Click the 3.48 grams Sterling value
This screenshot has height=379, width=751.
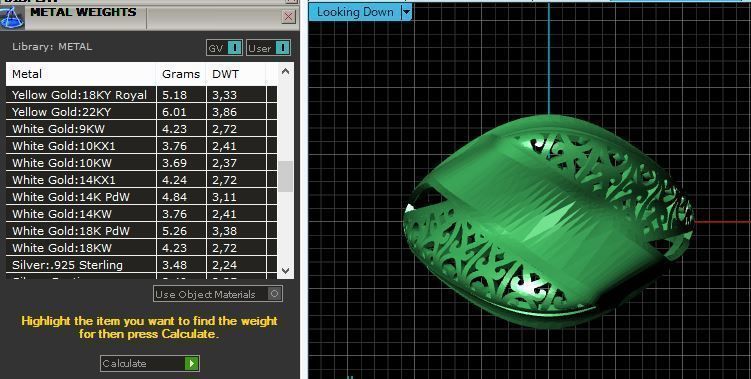[x=174, y=264]
